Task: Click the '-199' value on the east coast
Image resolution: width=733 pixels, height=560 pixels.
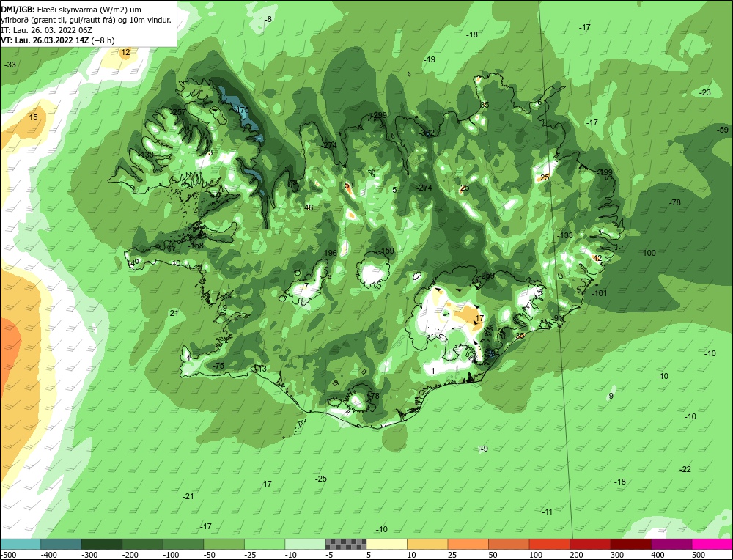Action: pos(605,172)
